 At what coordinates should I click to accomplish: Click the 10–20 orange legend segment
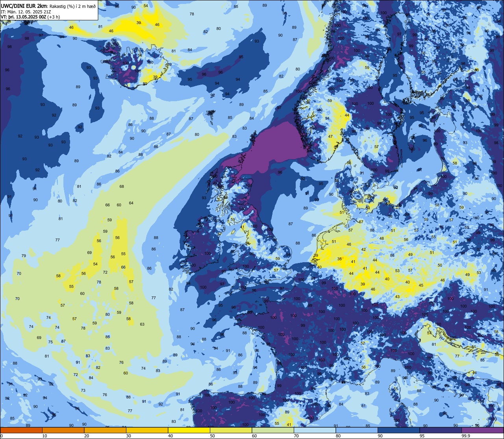(x=63, y=430)
